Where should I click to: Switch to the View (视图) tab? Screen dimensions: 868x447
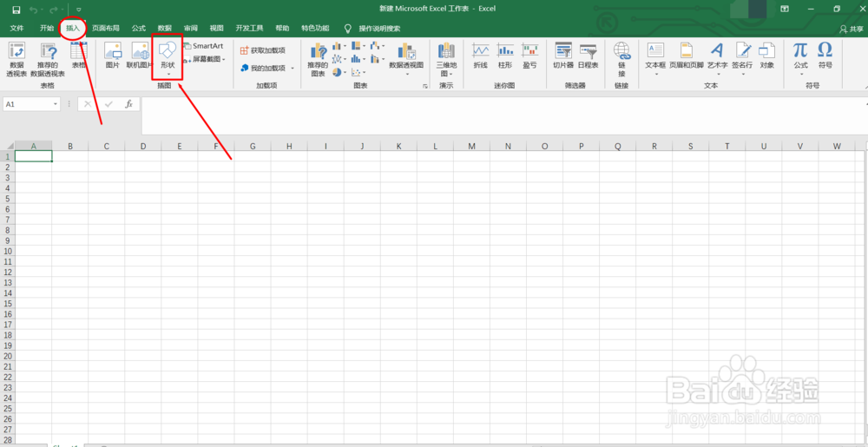pos(216,29)
